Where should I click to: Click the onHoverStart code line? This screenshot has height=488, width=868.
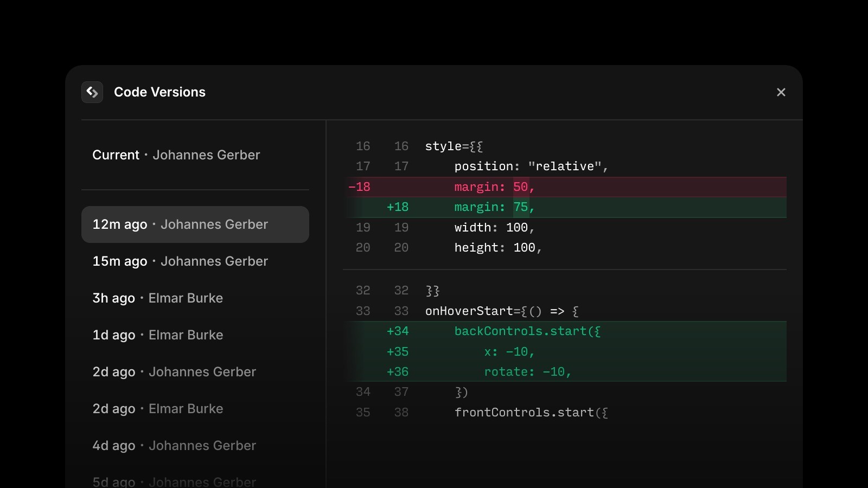[501, 311]
